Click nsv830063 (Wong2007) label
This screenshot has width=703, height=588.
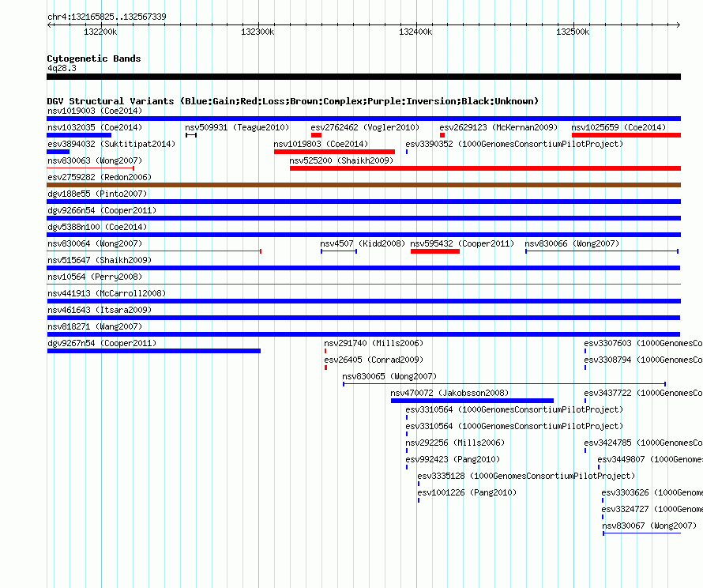[95, 160]
